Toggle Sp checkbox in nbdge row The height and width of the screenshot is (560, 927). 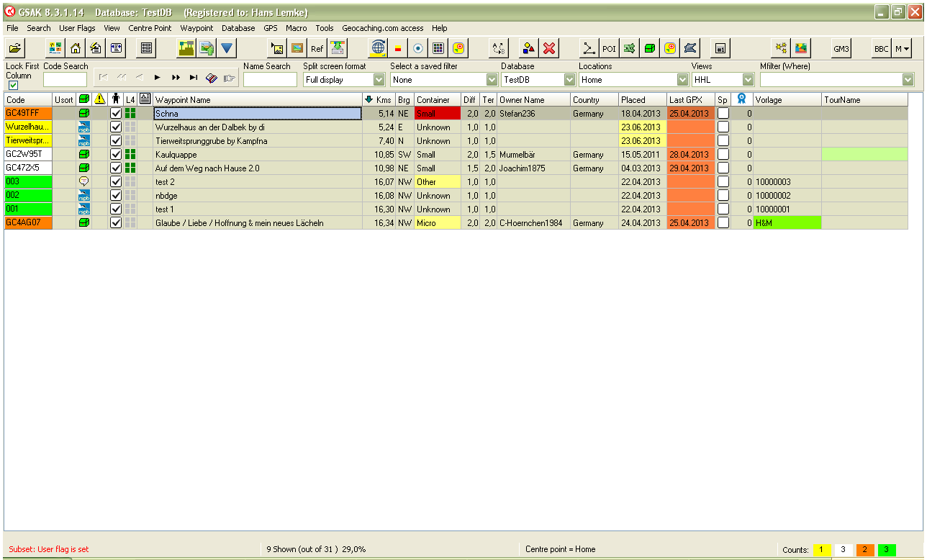pyautogui.click(x=723, y=195)
